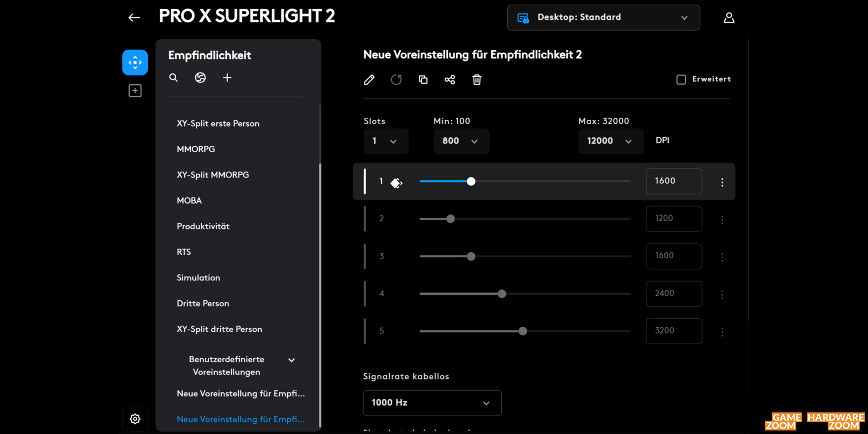Open the three-dot menu for slot 4

[722, 295]
